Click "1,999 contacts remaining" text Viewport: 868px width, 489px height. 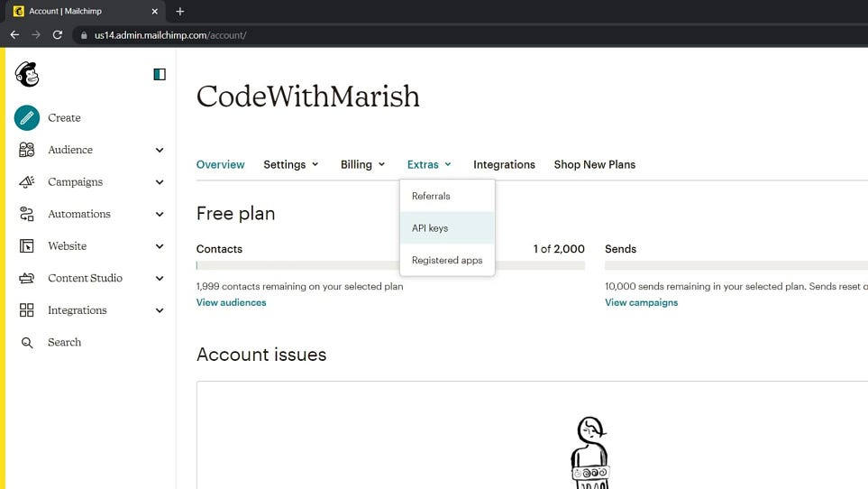tap(299, 286)
